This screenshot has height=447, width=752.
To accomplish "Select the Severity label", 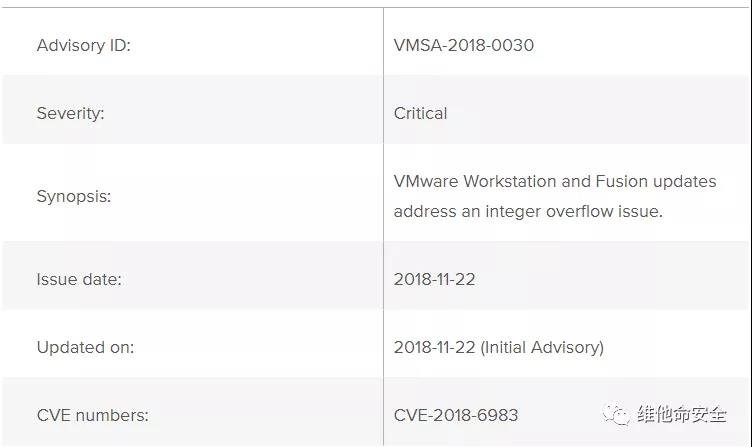I will coord(70,113).
